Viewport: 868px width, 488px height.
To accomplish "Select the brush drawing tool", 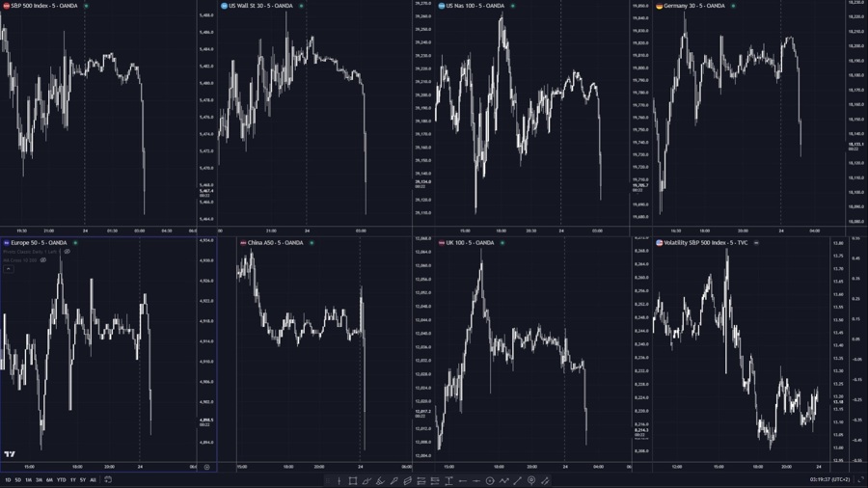I will [366, 481].
